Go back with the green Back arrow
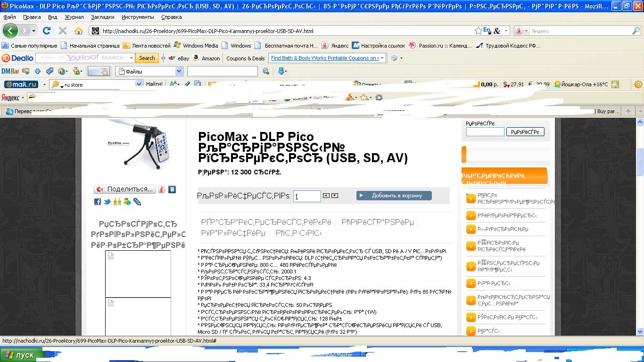 (x=10, y=31)
